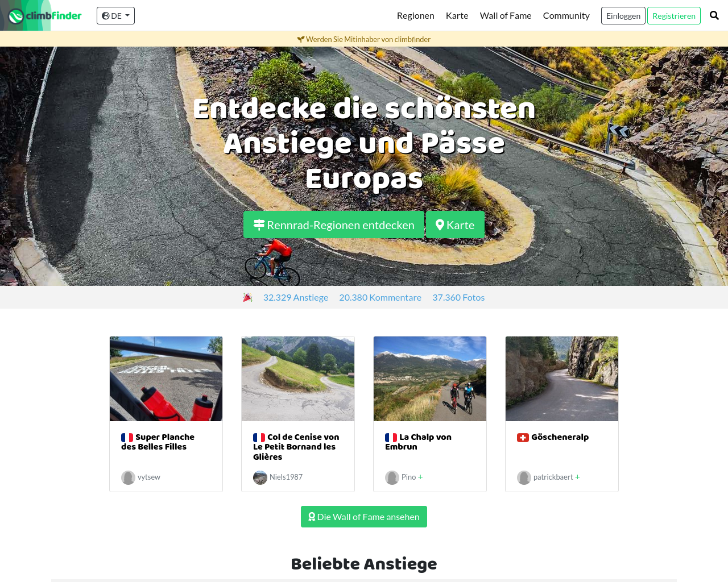Open user vytsew's profile
Image resolution: width=728 pixels, height=582 pixels.
(x=149, y=477)
